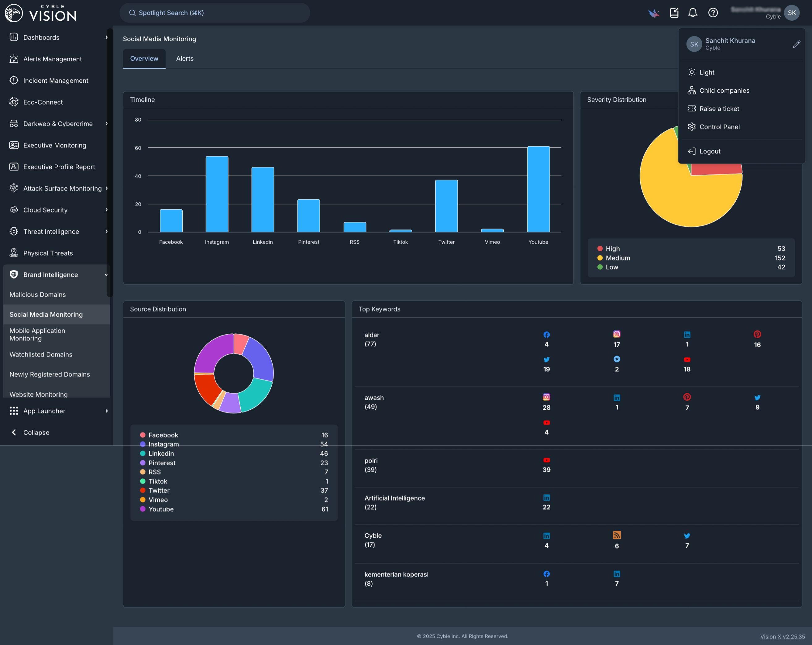Expand Cloud Security sidebar menu
Screen dimensions: 812x645
pos(57,210)
